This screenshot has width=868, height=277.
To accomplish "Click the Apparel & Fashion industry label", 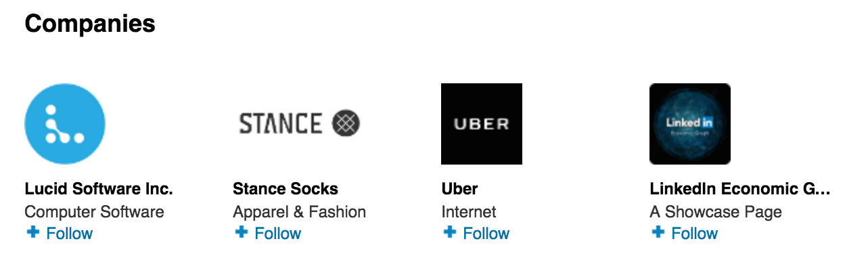I will coord(299,211).
